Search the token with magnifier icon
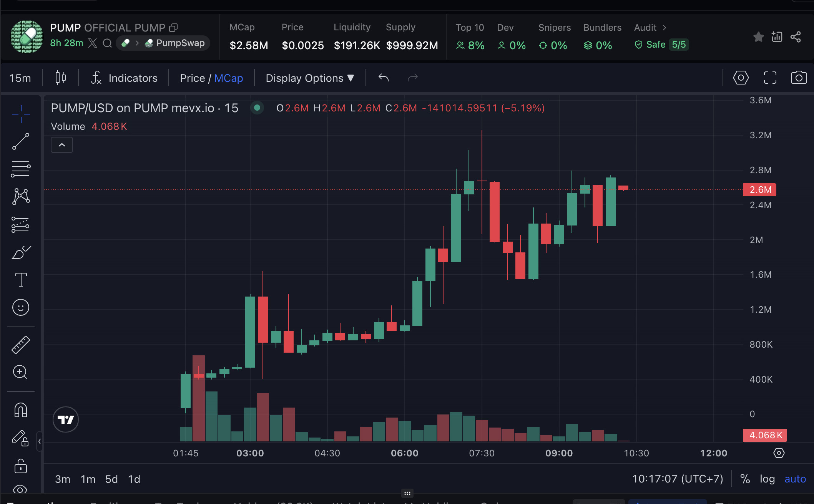This screenshot has height=504, width=814. pos(107,43)
